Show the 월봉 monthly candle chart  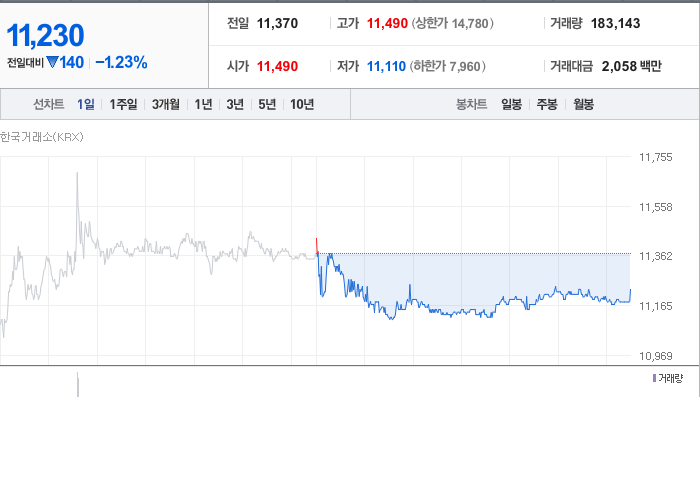pyautogui.click(x=583, y=104)
